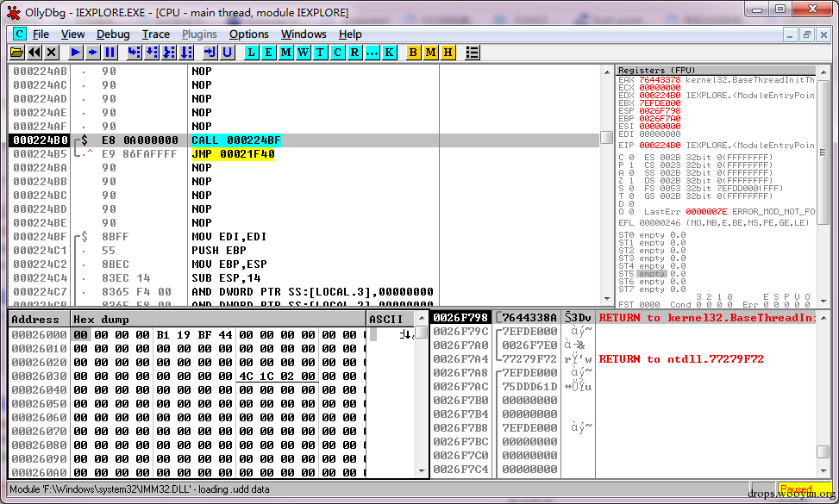Select stack address 0026F798
Viewport: 839px width, 504px height.
click(x=460, y=317)
